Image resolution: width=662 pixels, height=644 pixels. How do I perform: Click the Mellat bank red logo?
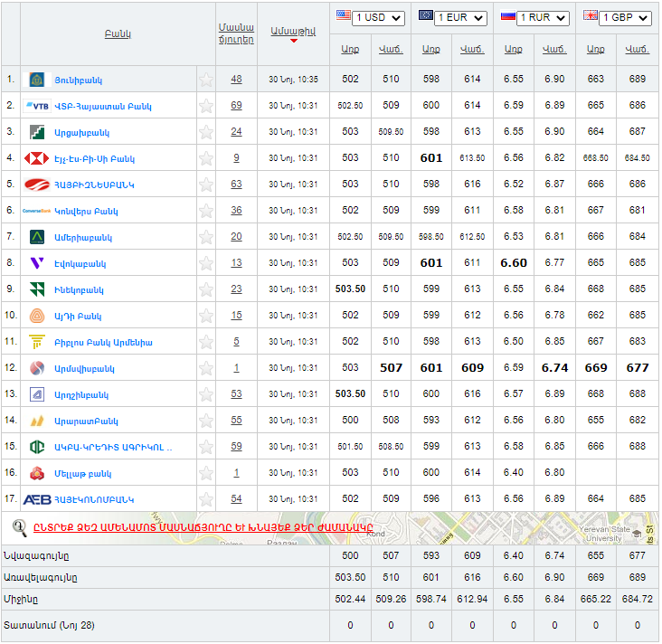coord(37,473)
